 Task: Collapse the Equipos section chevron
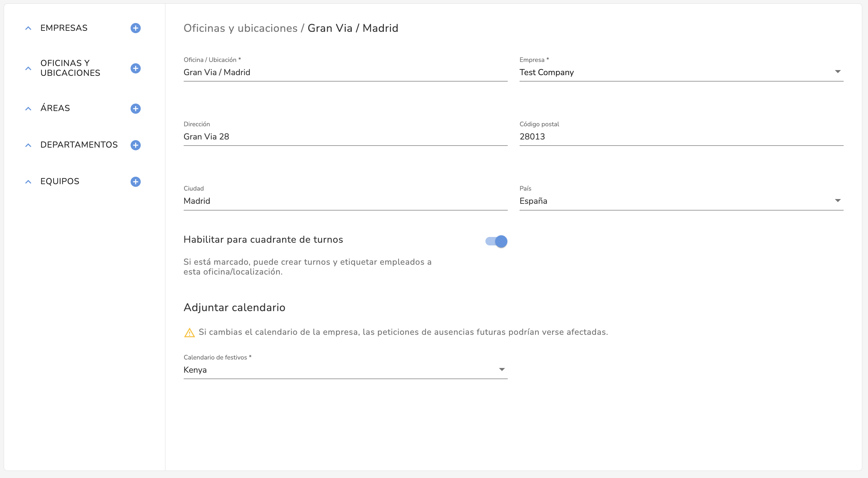(28, 182)
